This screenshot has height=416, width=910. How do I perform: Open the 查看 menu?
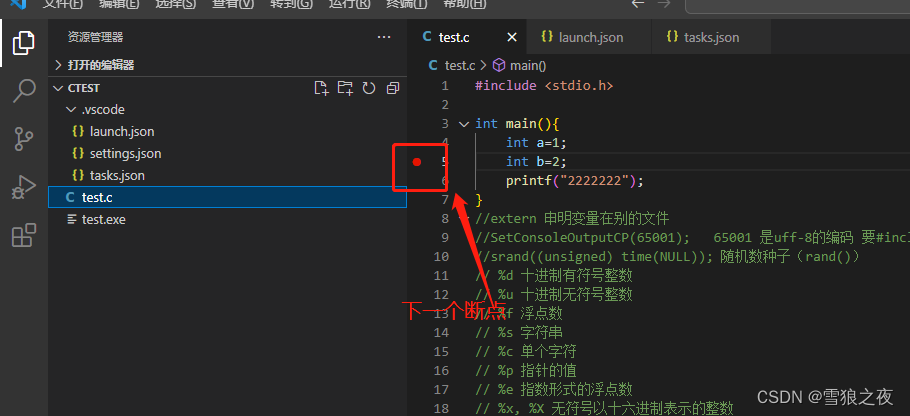pos(233,4)
